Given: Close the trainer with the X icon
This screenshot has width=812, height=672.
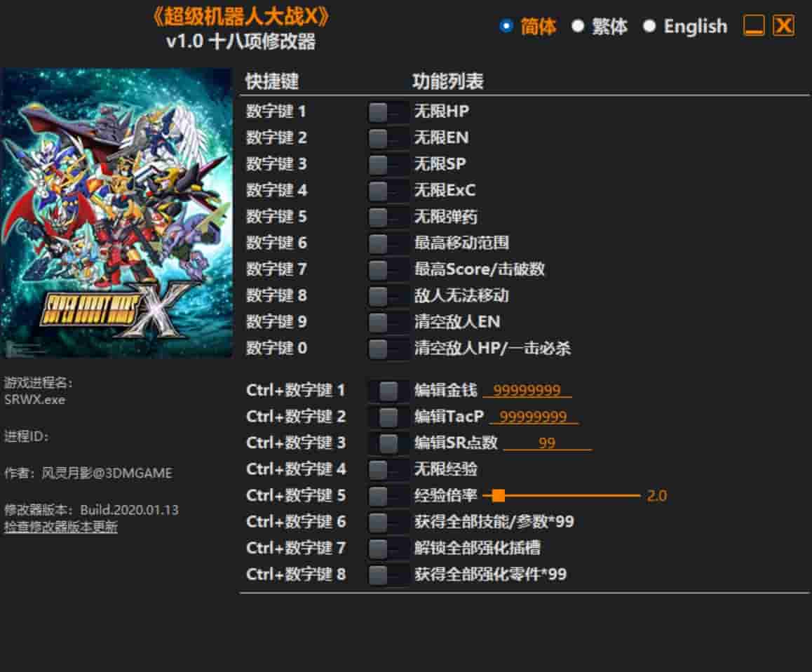Looking at the screenshot, I should (783, 27).
